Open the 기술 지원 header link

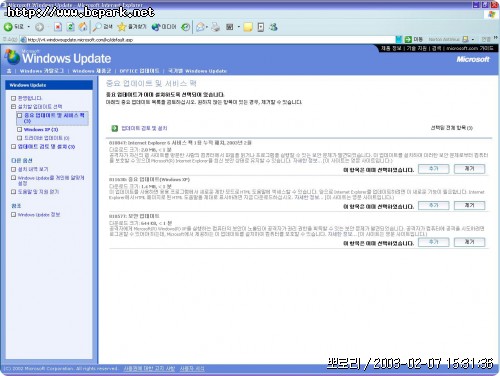(x=416, y=48)
